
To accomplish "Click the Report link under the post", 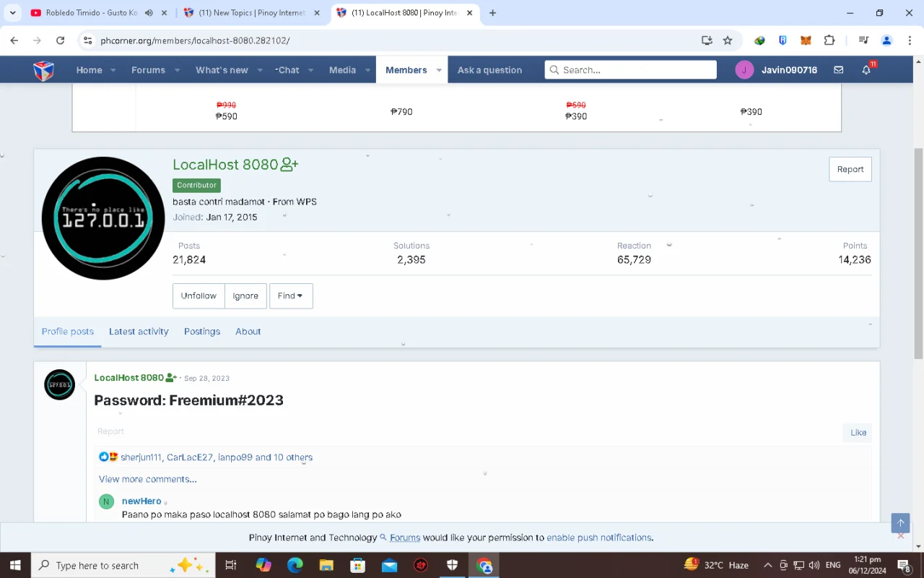I will [x=110, y=431].
